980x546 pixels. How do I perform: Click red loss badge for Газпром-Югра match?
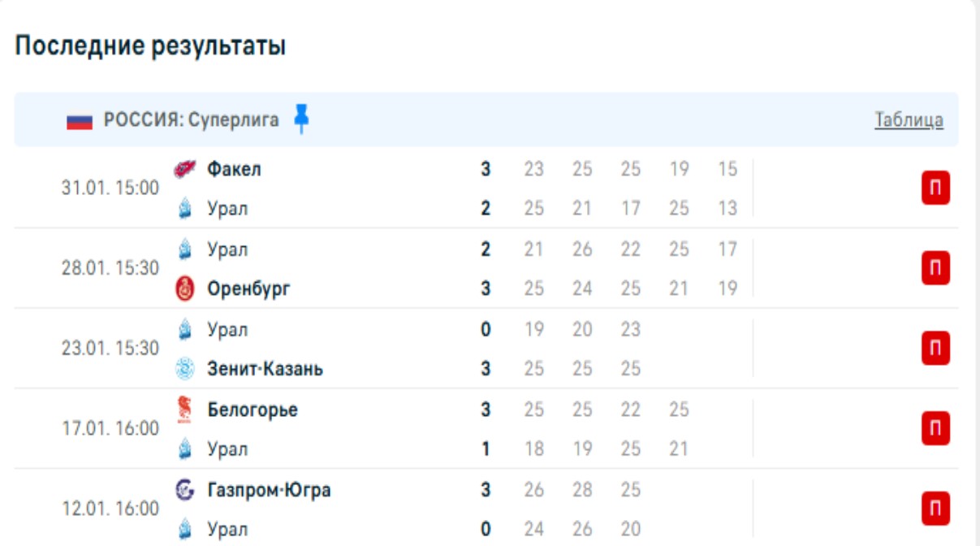pyautogui.click(x=935, y=509)
